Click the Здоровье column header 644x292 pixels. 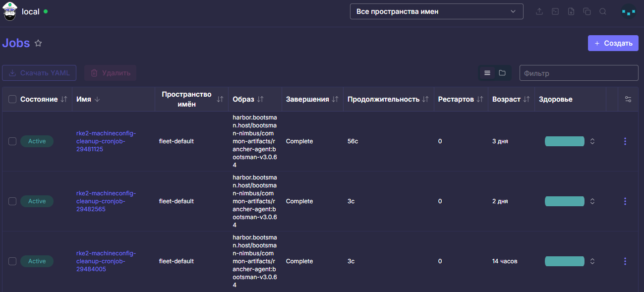(556, 99)
